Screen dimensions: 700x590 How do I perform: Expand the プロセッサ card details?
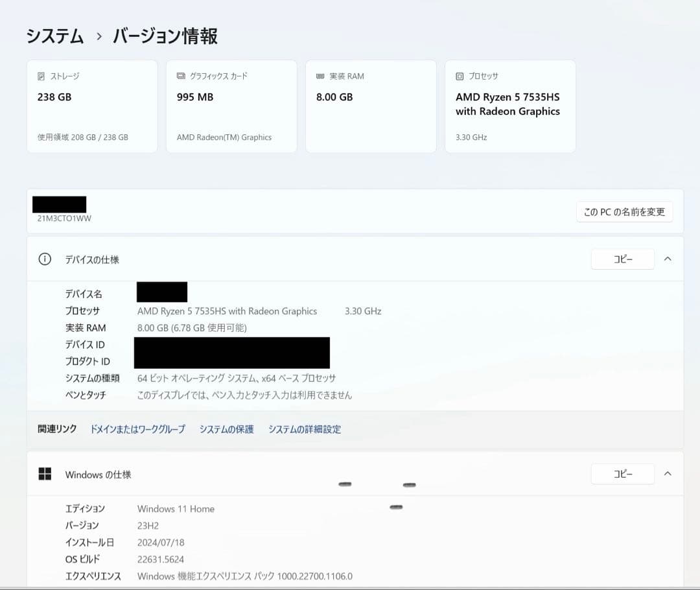[510, 106]
